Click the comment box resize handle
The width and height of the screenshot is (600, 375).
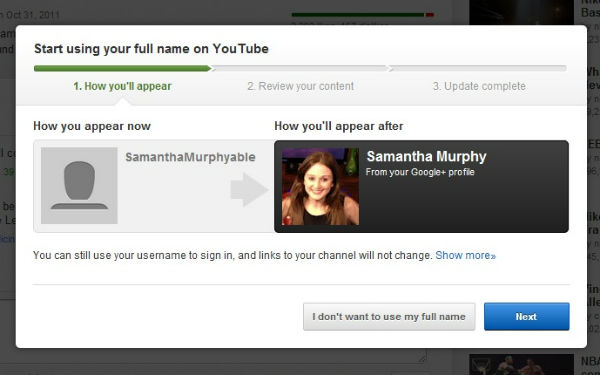click(422, 357)
